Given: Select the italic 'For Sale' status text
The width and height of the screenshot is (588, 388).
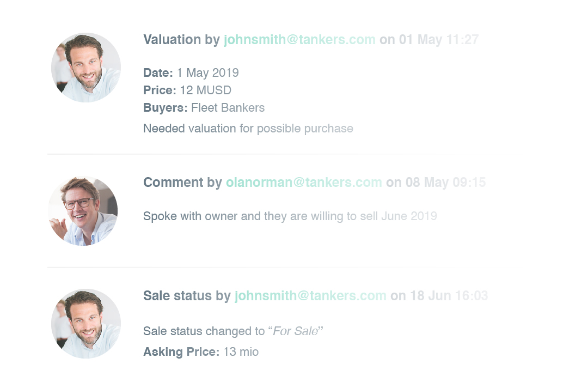Looking at the screenshot, I should [295, 331].
